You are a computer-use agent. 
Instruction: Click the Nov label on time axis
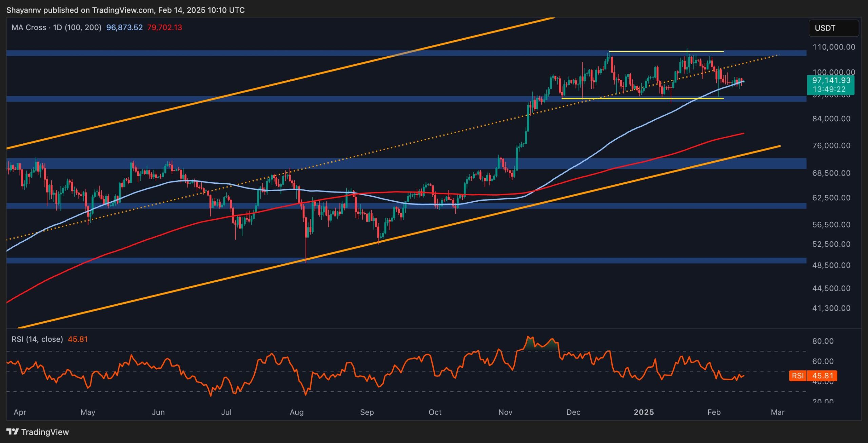(505, 412)
